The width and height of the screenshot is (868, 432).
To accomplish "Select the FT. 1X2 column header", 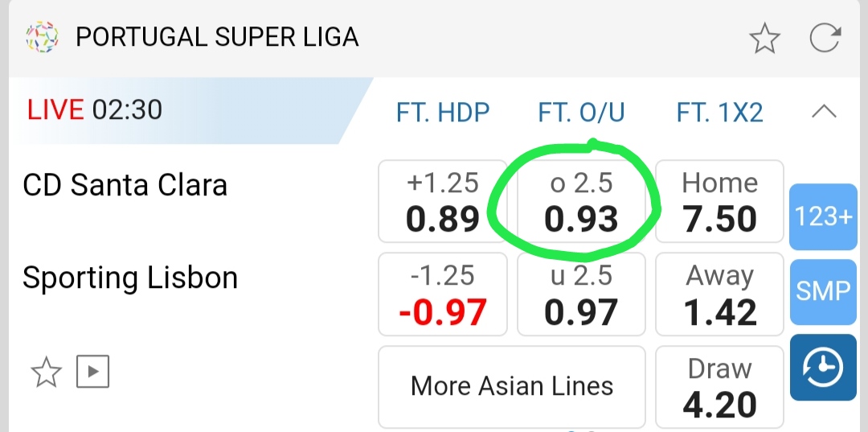I will (719, 113).
